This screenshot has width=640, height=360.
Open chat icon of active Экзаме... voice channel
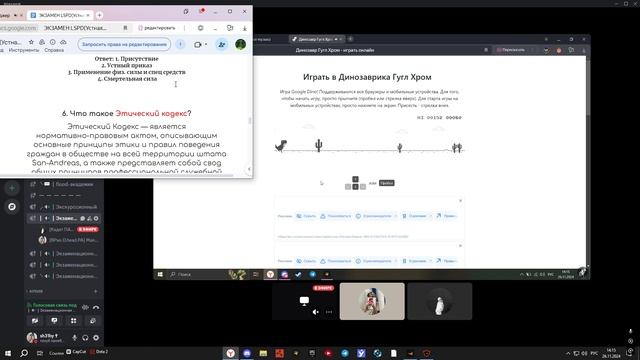pos(83,218)
